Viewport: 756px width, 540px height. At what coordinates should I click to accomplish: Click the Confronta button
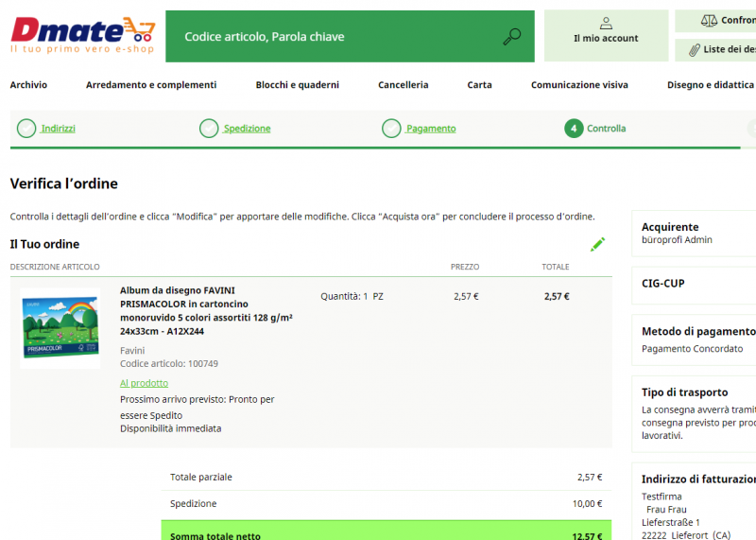tap(715, 21)
